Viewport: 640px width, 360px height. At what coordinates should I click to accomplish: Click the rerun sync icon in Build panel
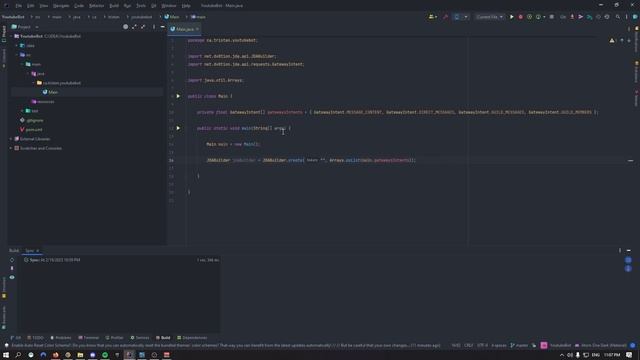coord(12,260)
